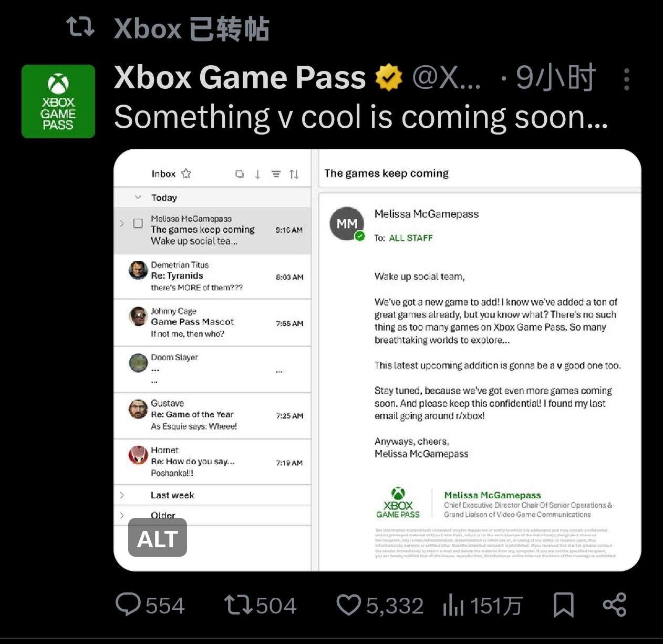Repost the Xbox Game Pass tweet
663x644 pixels.
click(238, 605)
